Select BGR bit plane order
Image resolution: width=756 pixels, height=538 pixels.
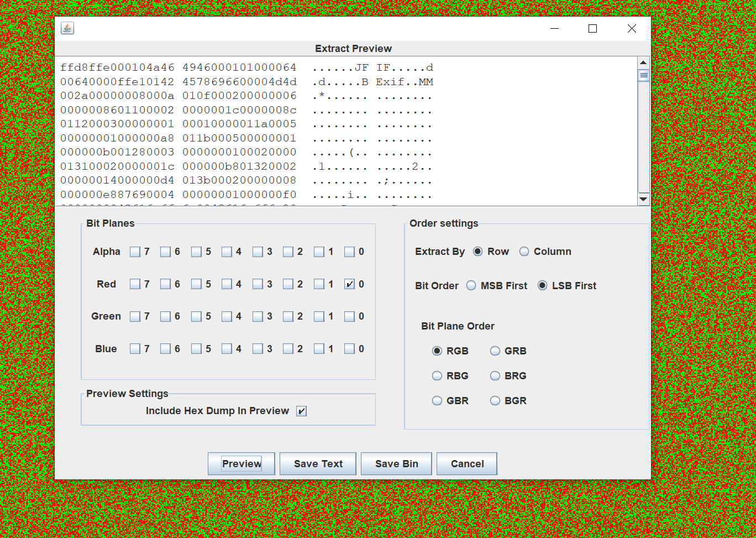pyautogui.click(x=495, y=401)
